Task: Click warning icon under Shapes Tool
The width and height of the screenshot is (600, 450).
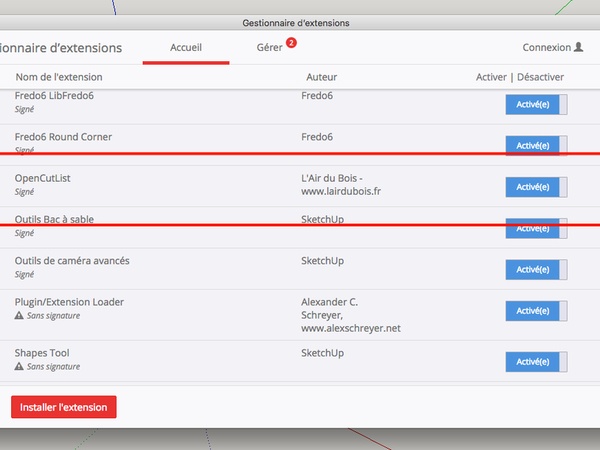Action: [x=19, y=367]
